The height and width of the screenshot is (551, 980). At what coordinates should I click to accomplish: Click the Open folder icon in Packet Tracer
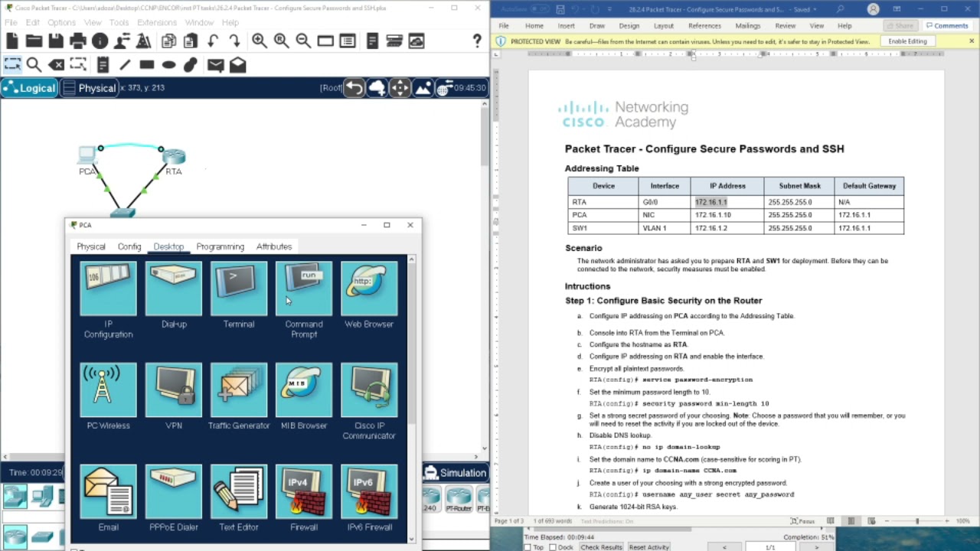[x=34, y=41]
